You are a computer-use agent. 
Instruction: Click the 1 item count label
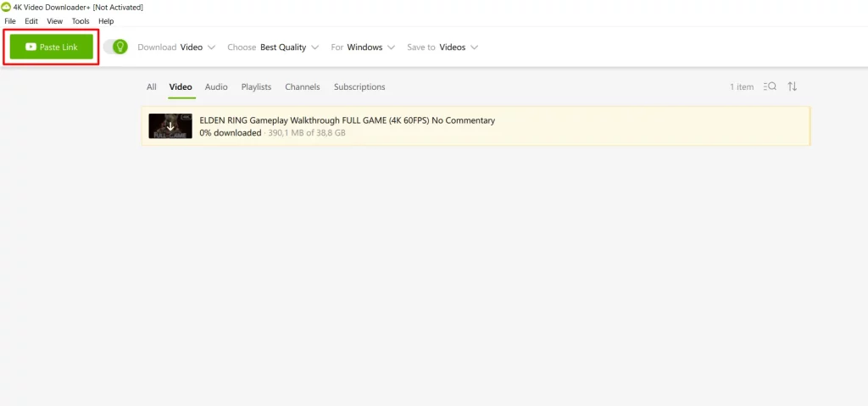point(741,87)
